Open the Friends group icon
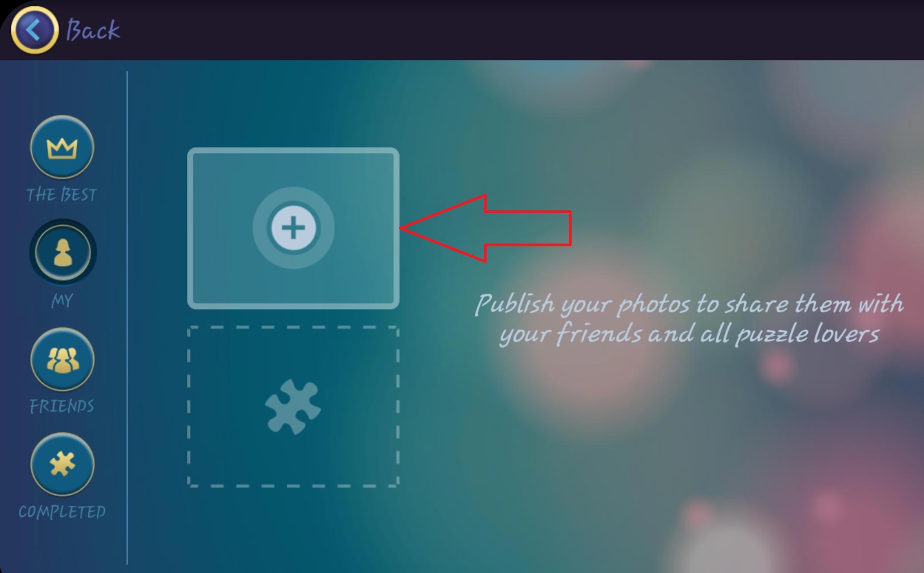 click(62, 359)
